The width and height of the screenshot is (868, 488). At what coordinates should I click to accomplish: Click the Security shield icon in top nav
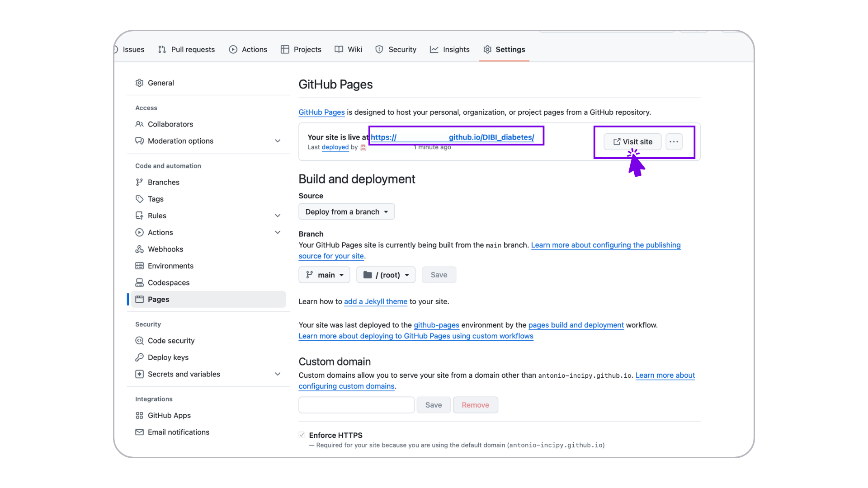point(379,49)
